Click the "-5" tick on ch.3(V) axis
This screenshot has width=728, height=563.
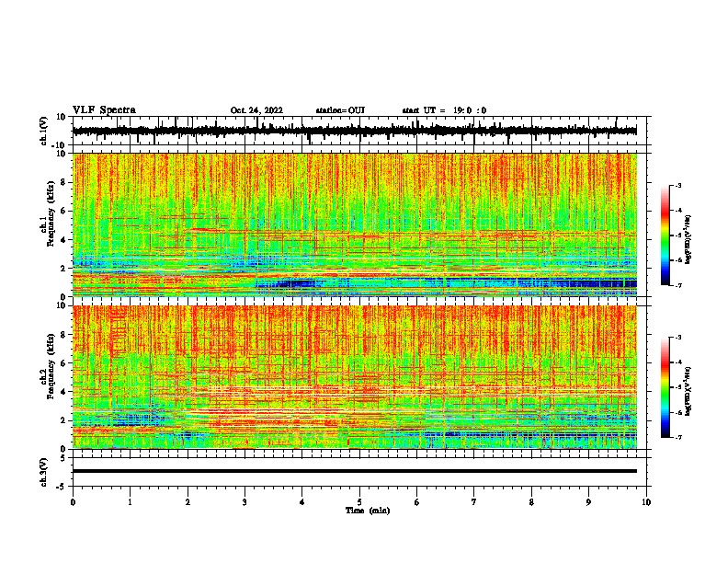62,487
